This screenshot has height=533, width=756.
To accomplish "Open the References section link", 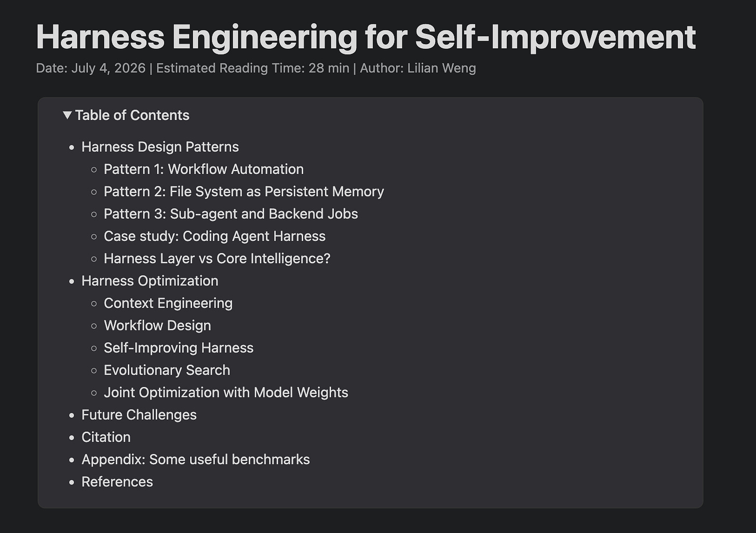I will 117,482.
